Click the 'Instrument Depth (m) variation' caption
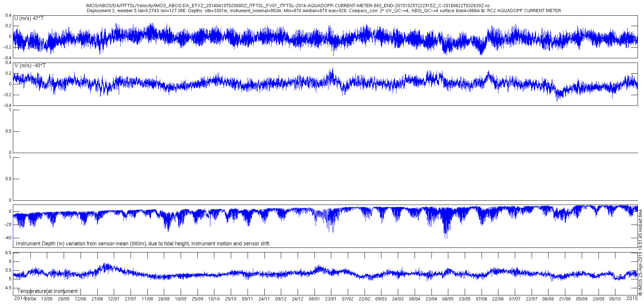 pos(143,244)
